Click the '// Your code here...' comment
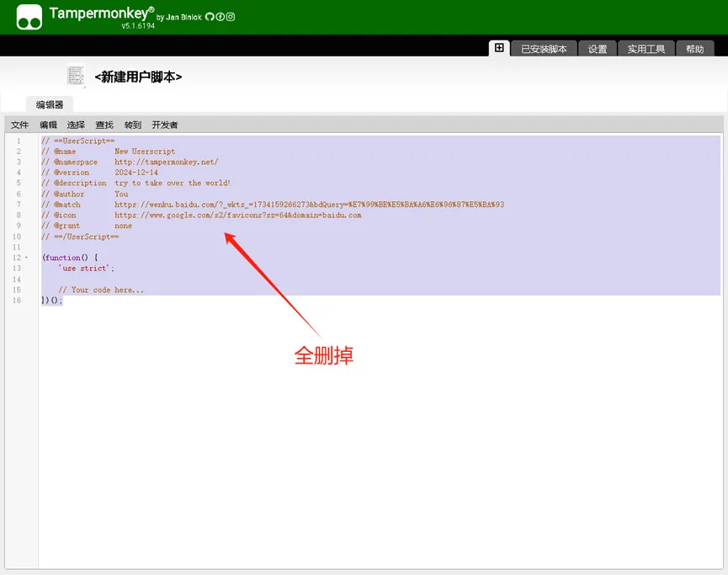Viewport: 728px width, 575px height. pos(101,290)
